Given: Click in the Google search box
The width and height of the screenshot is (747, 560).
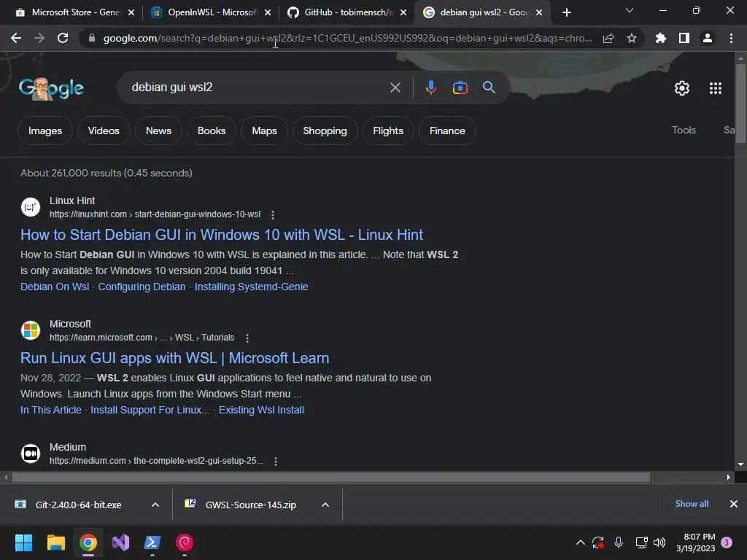Looking at the screenshot, I should click(258, 87).
